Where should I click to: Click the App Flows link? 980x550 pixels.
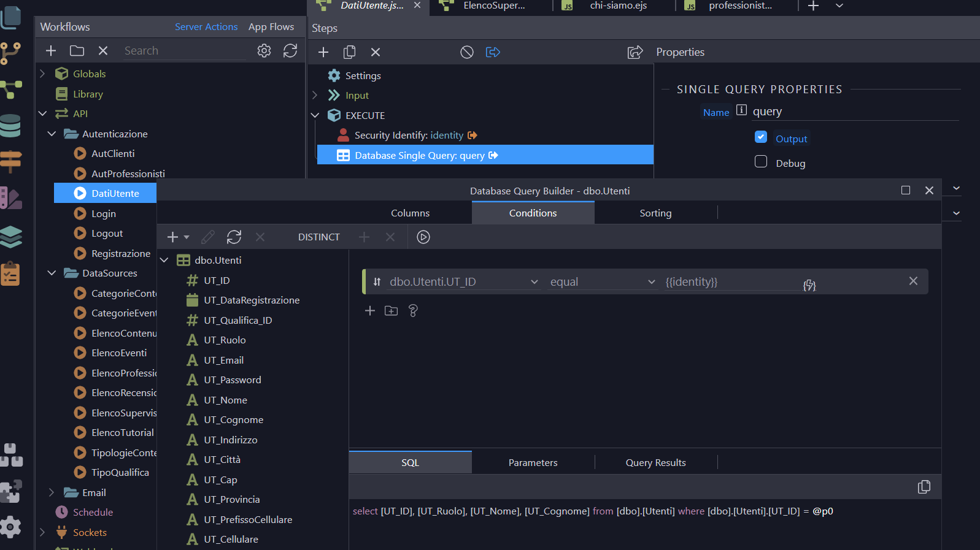[271, 27]
